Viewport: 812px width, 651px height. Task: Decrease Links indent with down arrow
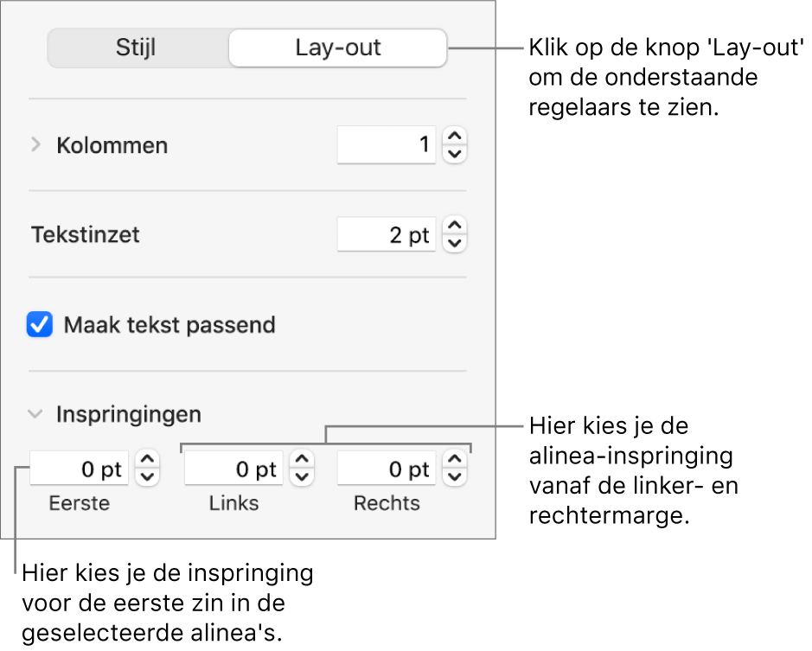[x=302, y=477]
